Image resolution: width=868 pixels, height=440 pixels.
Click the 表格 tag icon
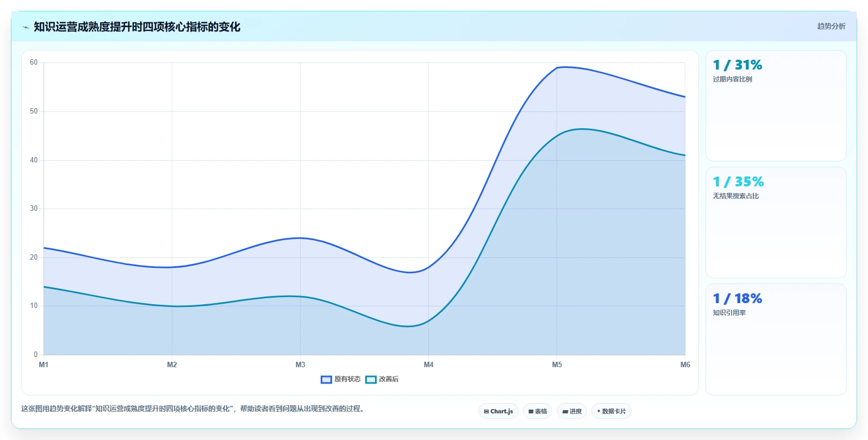point(531,412)
